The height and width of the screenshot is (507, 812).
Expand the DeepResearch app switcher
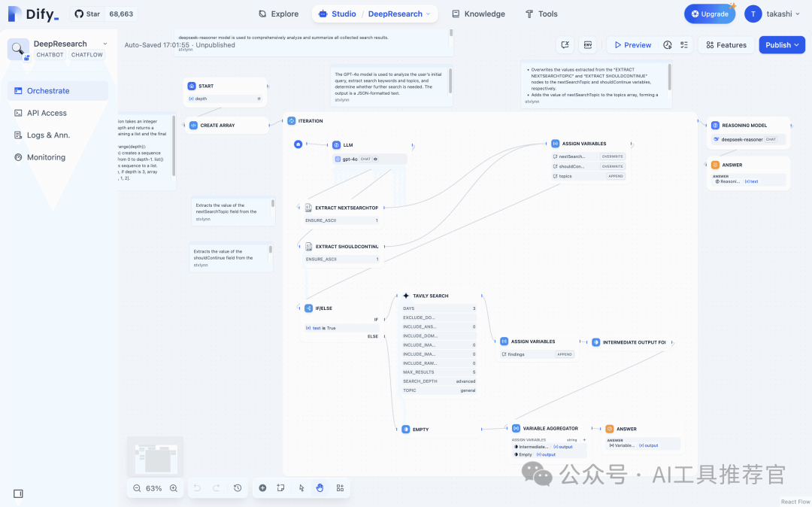point(399,14)
